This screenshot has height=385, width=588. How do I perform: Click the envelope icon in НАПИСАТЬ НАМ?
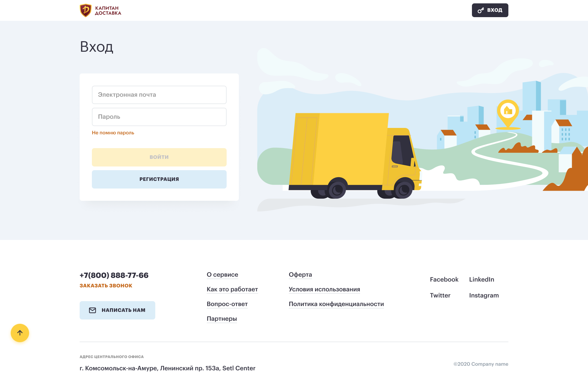[92, 310]
